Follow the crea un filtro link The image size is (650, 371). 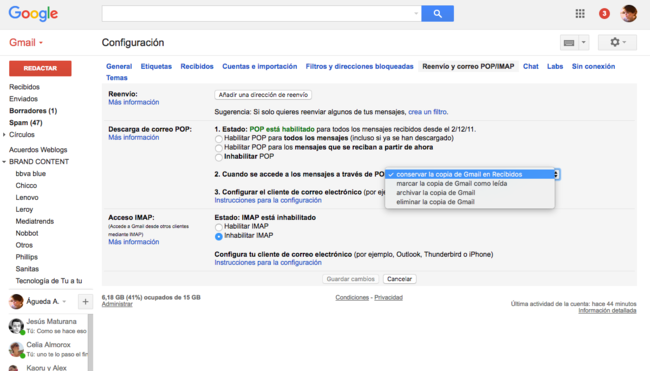click(427, 112)
